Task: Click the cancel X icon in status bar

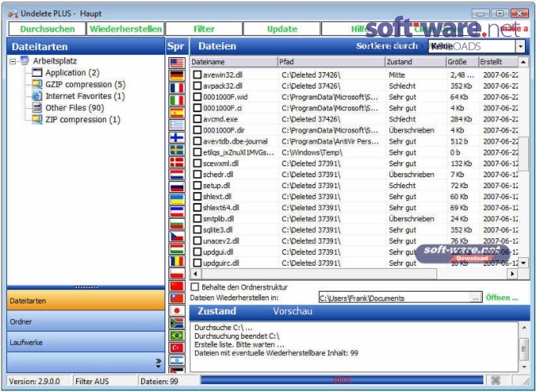Action: (x=495, y=380)
